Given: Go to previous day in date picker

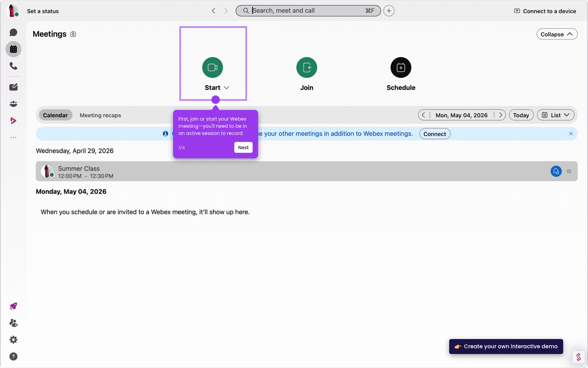Looking at the screenshot, I should pyautogui.click(x=424, y=115).
